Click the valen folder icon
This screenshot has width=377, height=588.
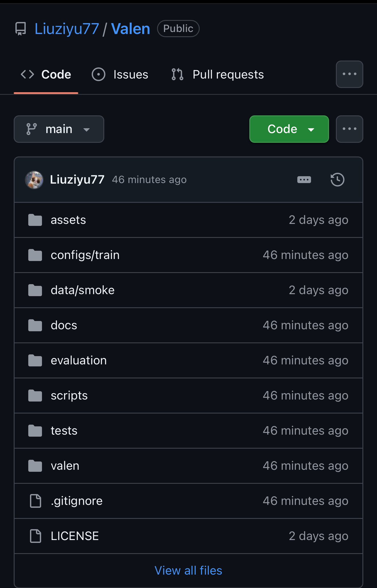pos(35,466)
